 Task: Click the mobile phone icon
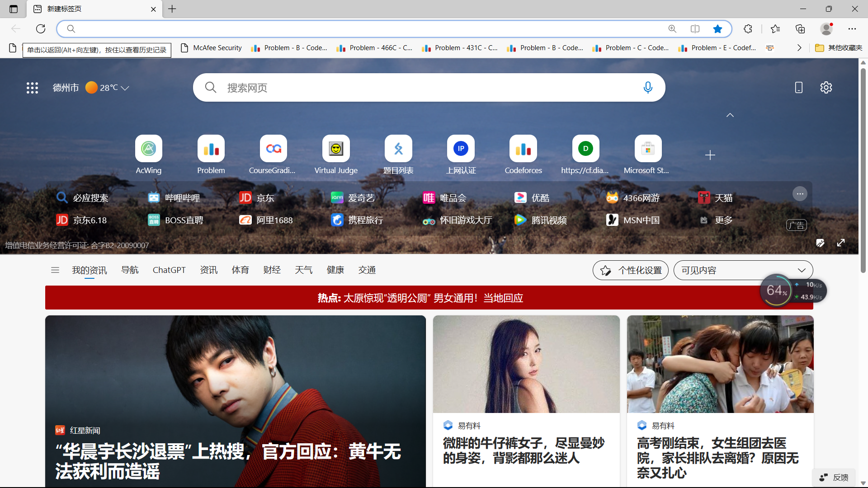(x=798, y=88)
